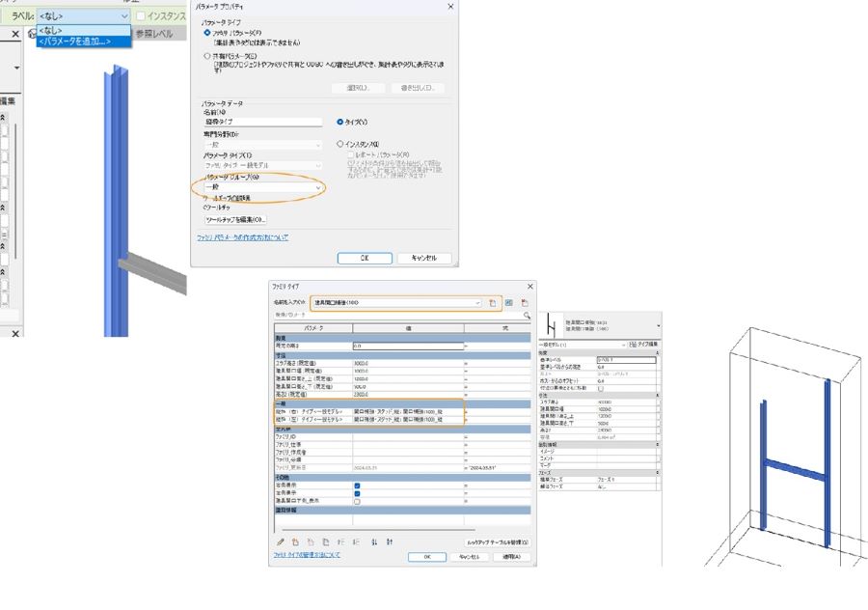Viewport: 868px width, 610px height.
Task: Click search magnifier icon in Family Types
Action: (x=527, y=316)
